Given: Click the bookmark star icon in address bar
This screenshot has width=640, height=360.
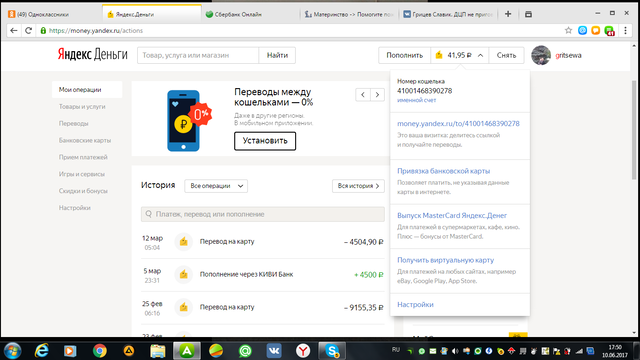Looking at the screenshot, I should click(568, 30).
